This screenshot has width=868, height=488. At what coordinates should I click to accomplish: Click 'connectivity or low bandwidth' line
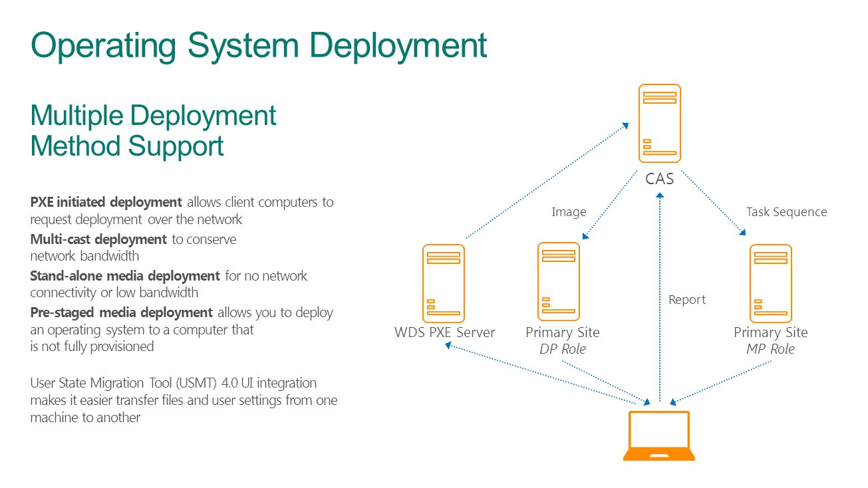pos(114,293)
